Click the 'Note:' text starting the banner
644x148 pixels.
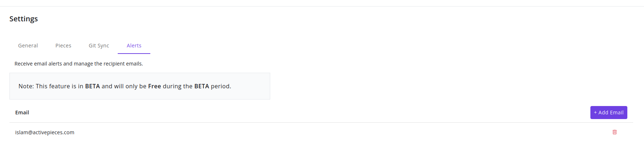tap(26, 86)
